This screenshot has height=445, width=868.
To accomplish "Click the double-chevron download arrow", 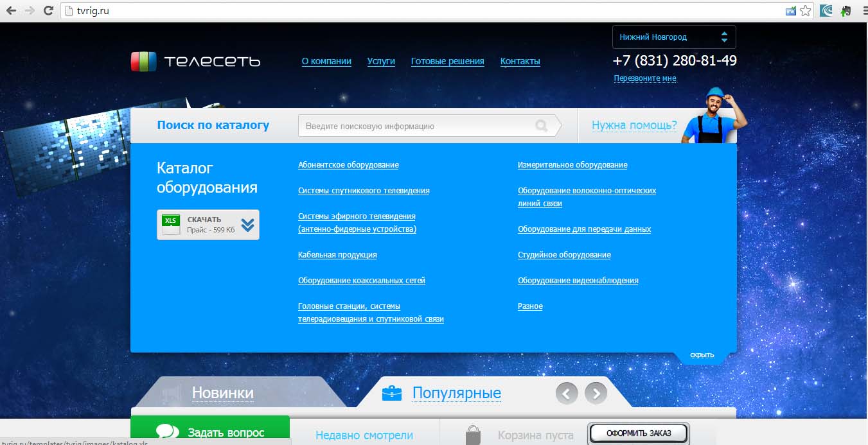I will pyautogui.click(x=248, y=225).
